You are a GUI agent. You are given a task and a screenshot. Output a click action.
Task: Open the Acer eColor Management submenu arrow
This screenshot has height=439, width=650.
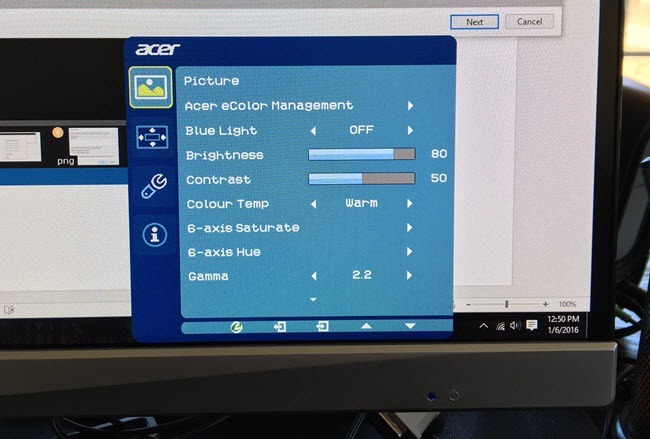pos(410,106)
